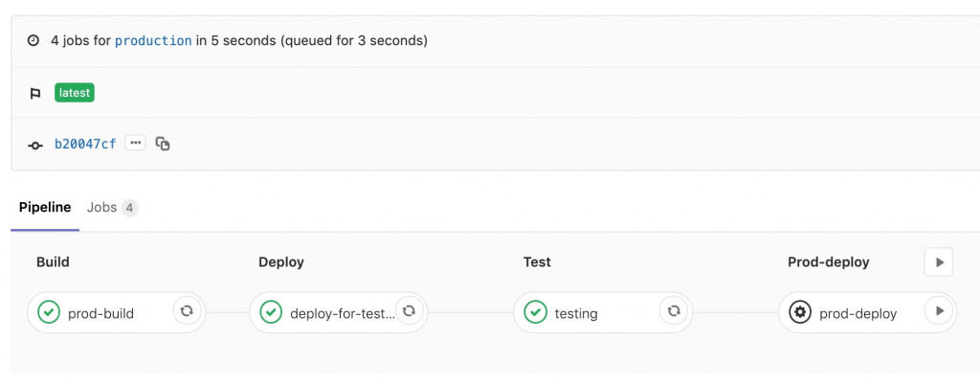This screenshot has width=980, height=385.
Task: Expand the commit details ellipsis button
Action: [x=135, y=144]
